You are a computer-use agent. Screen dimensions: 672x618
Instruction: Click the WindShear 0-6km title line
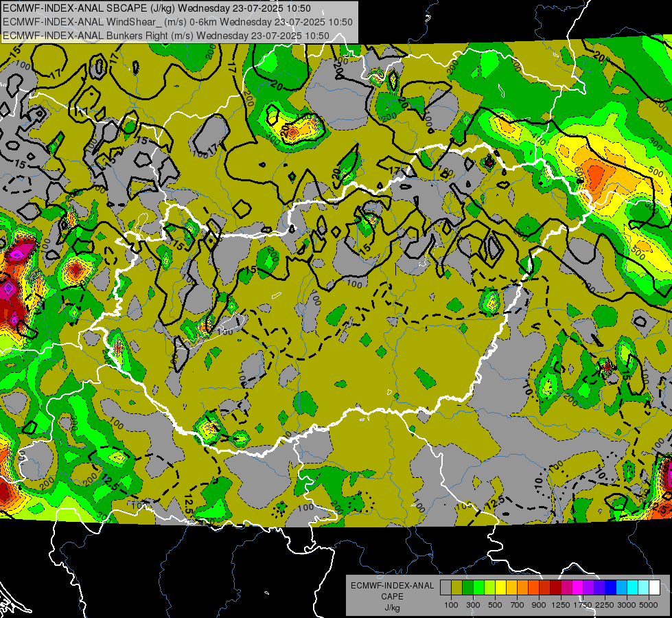click(x=178, y=22)
